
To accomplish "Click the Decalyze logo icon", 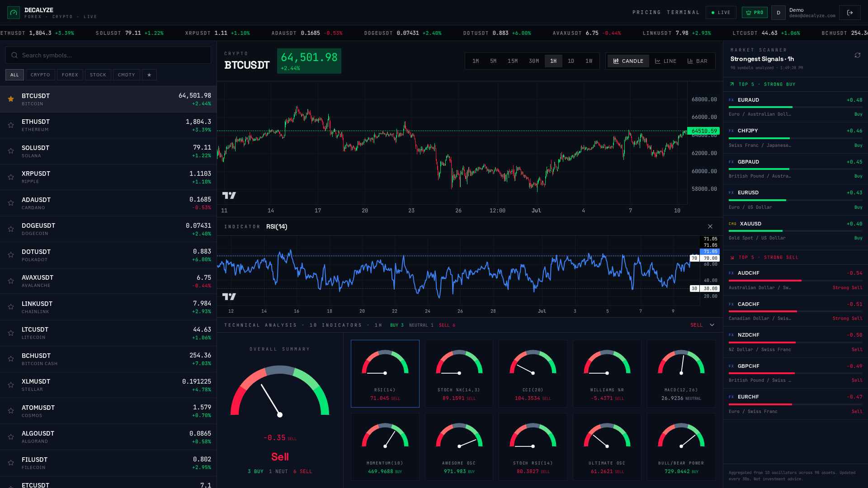I will point(14,13).
